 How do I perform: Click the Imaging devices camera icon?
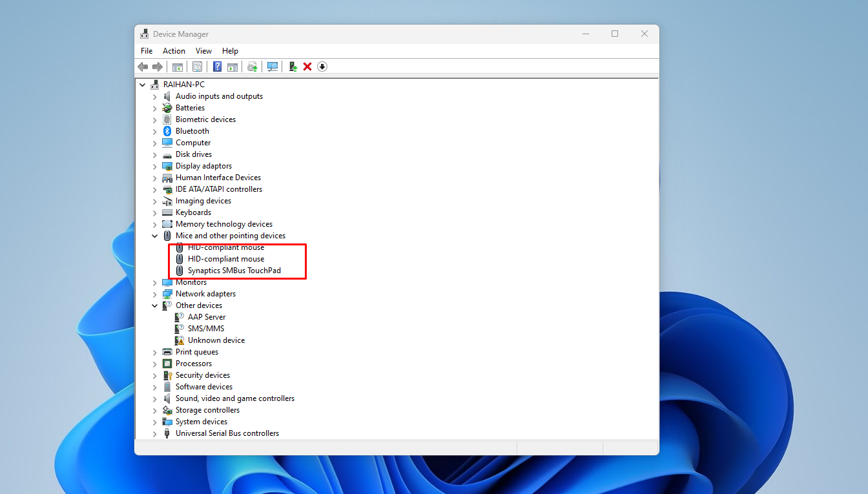tap(167, 201)
